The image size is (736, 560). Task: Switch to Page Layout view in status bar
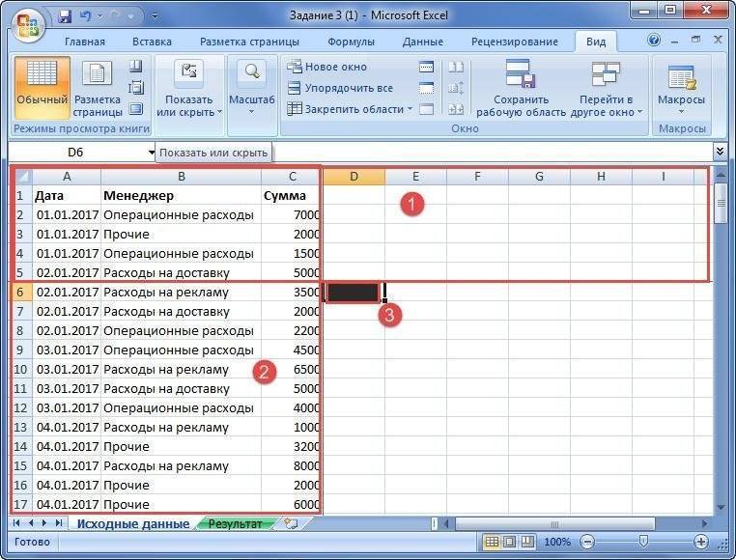point(508,543)
